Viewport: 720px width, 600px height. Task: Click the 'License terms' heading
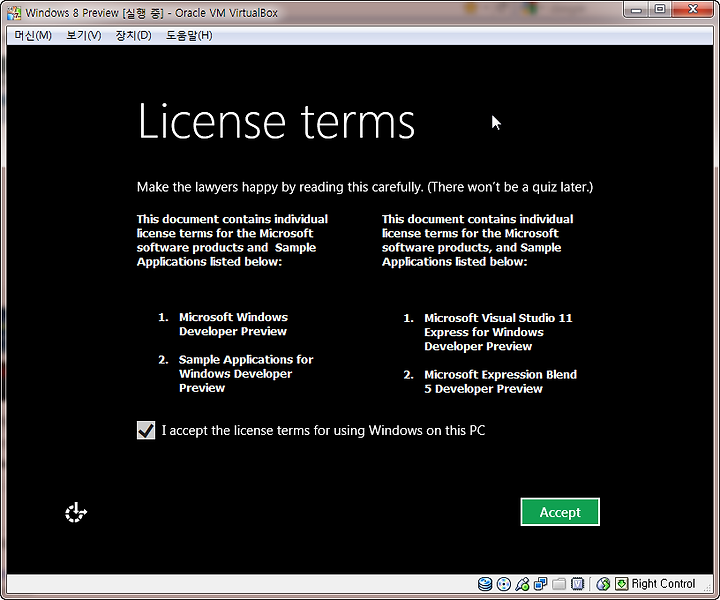(x=276, y=121)
